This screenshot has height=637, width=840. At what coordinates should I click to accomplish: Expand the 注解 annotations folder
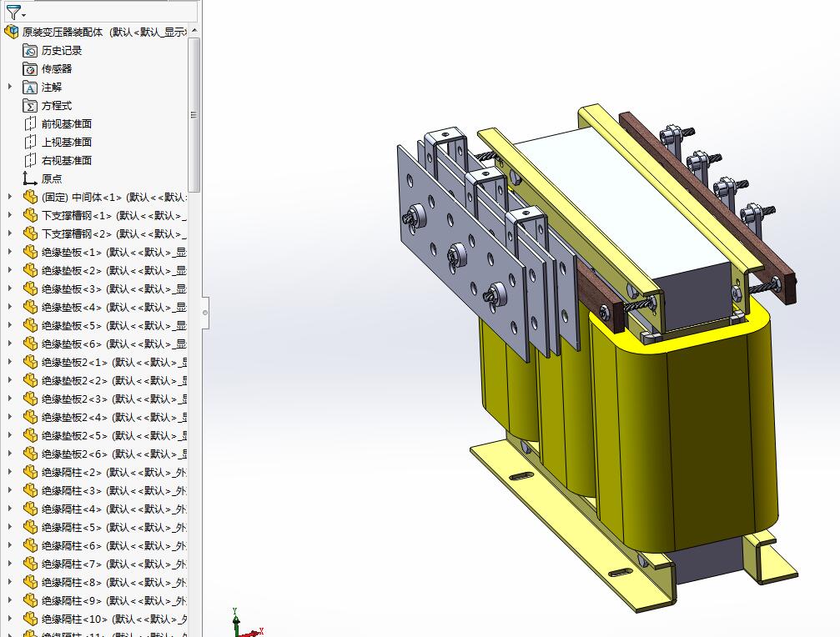pos(10,87)
